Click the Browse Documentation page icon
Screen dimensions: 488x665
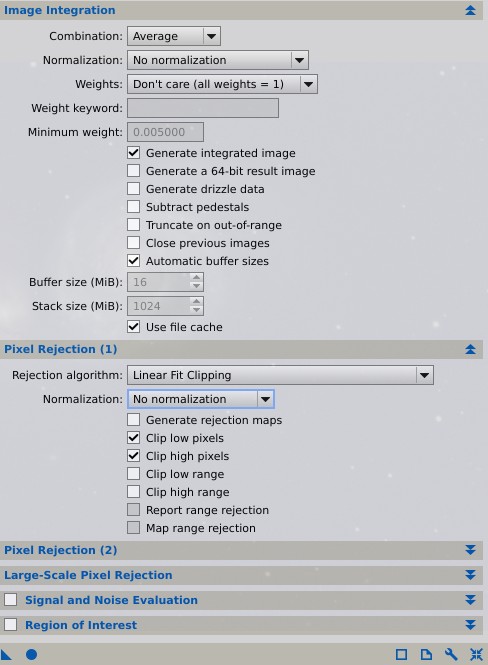(426, 654)
